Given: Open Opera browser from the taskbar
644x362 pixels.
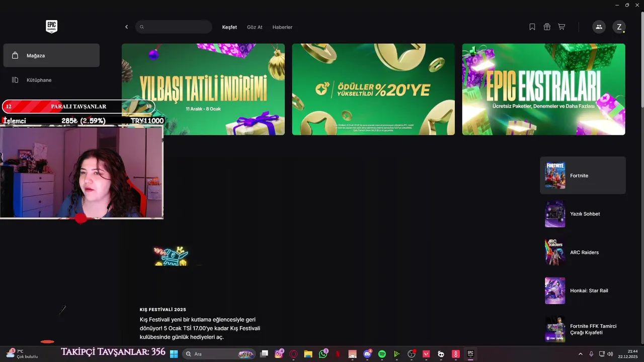Looking at the screenshot, I should coord(293,354).
